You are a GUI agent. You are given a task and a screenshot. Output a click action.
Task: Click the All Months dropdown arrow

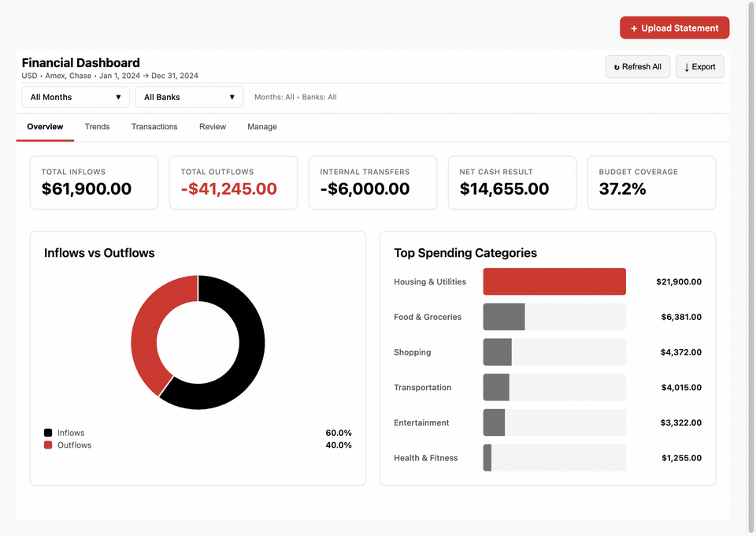coord(118,97)
